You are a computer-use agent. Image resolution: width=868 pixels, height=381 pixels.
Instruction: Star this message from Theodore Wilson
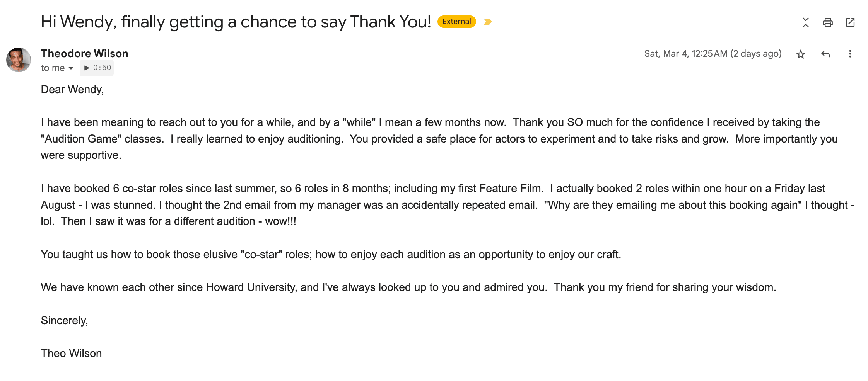click(800, 54)
